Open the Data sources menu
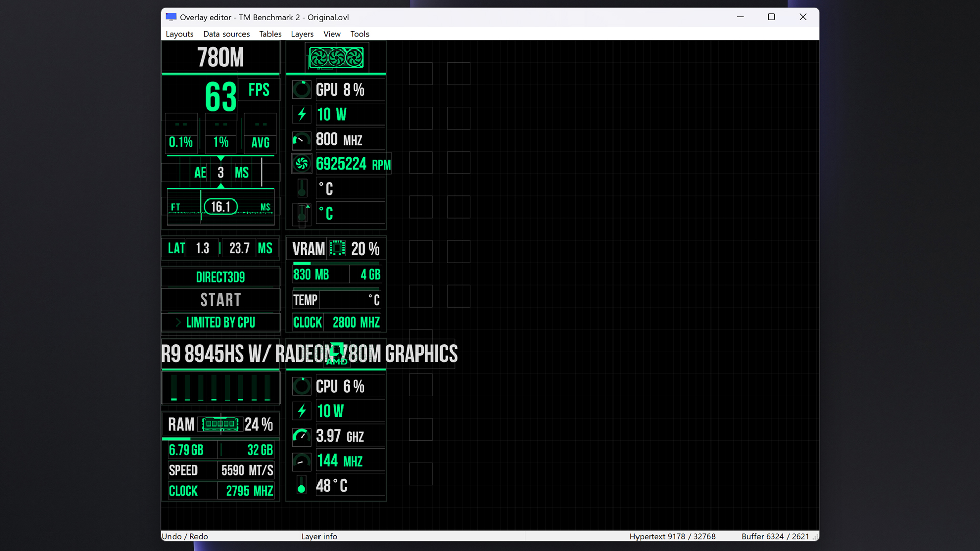The image size is (980, 551). coord(226,34)
